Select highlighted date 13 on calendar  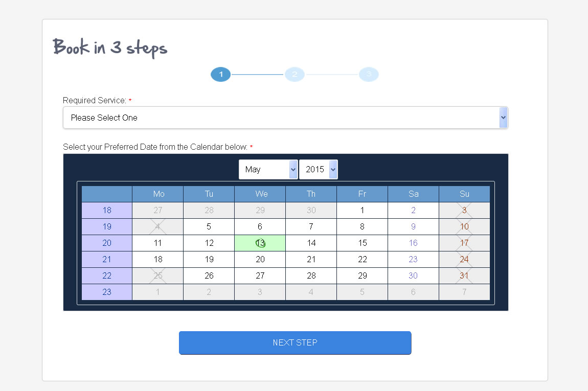coord(260,243)
